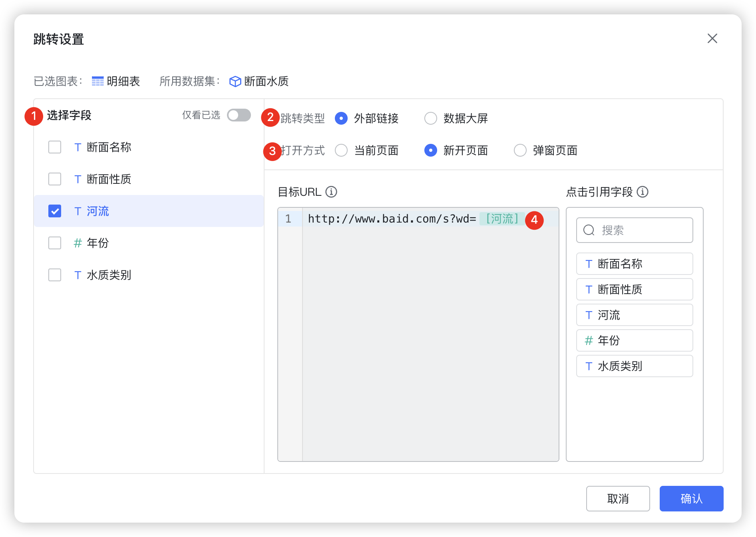Focus the 搜索 field input box
The height and width of the screenshot is (537, 756).
pyautogui.click(x=635, y=230)
